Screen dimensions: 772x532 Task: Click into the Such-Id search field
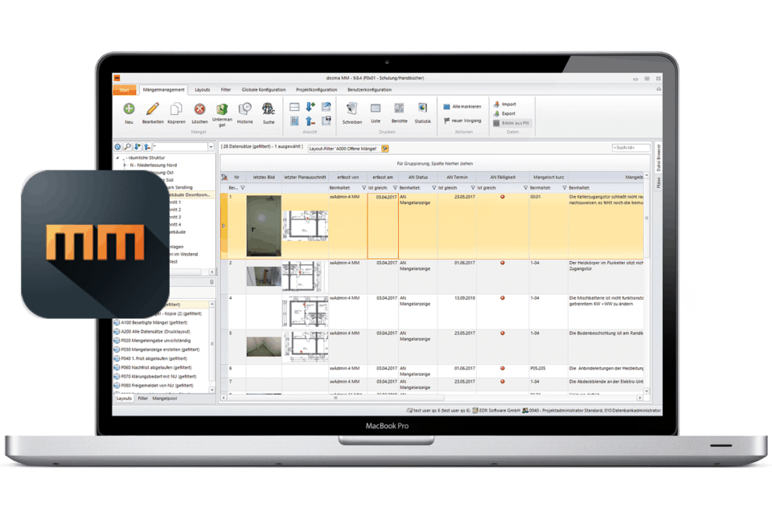pos(630,148)
